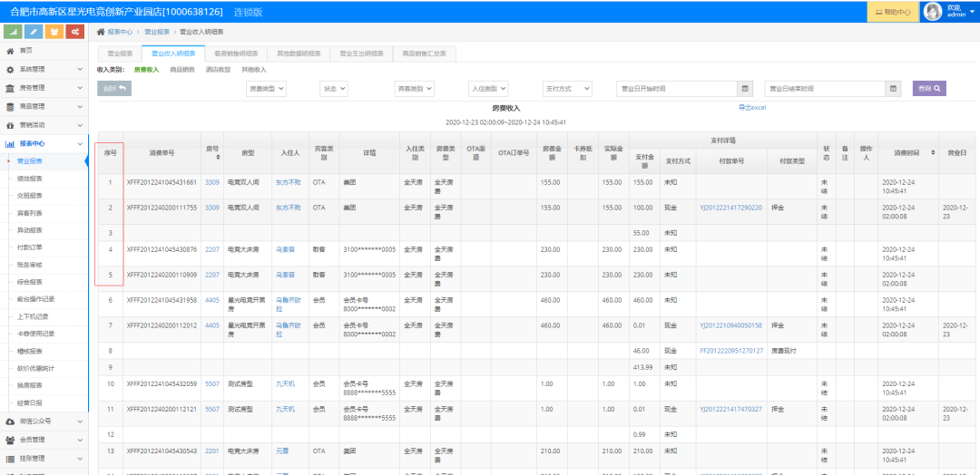This screenshot has height=475, width=980.
Task: Select 其他收入 income category
Action: point(254,70)
